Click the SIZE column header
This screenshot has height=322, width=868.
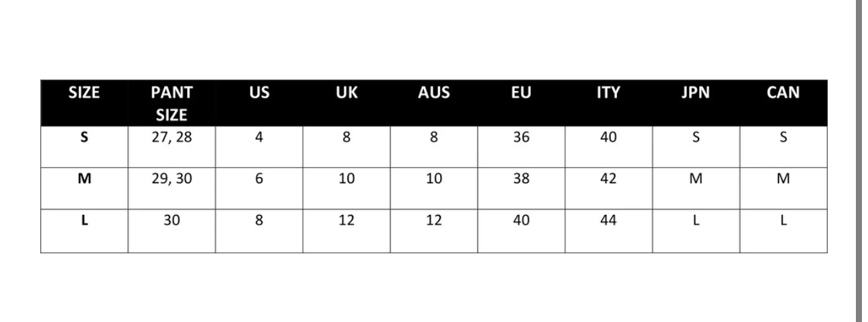(x=84, y=94)
